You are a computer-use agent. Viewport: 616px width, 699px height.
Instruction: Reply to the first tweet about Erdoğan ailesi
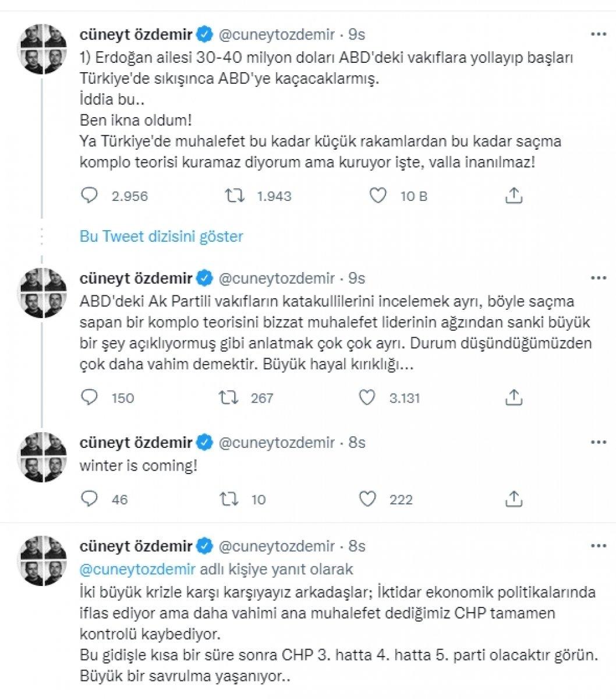[88, 196]
